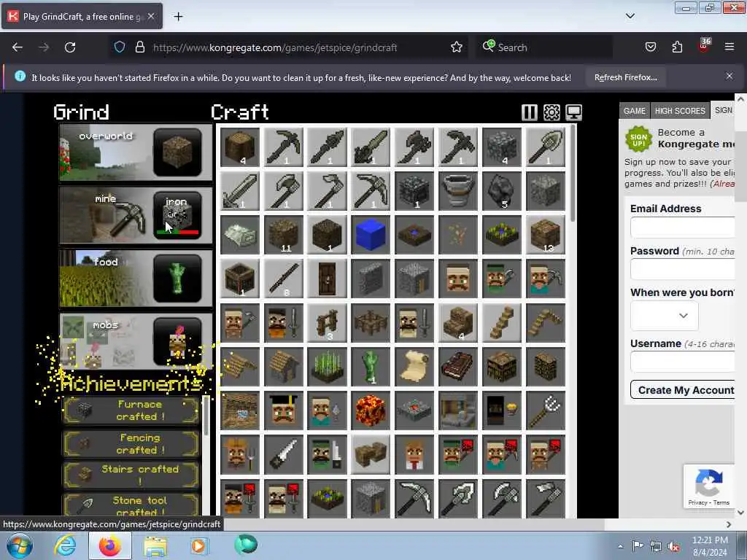Bookmark this page with star icon
The image size is (747, 560).
click(x=457, y=47)
